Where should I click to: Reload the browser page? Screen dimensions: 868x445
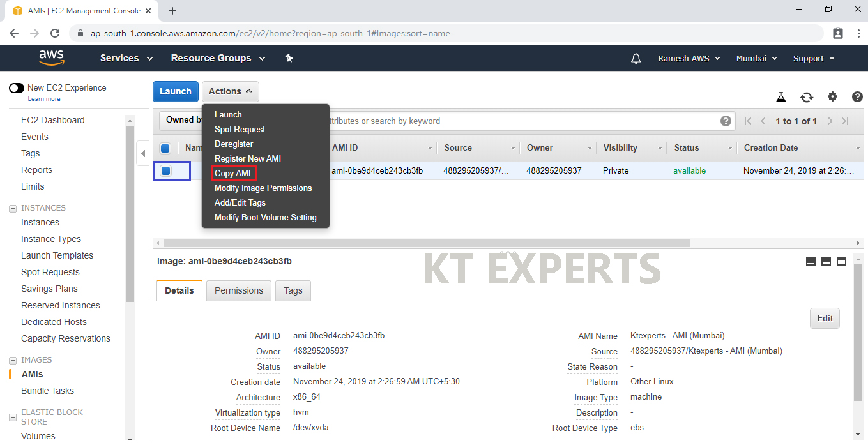(x=55, y=33)
